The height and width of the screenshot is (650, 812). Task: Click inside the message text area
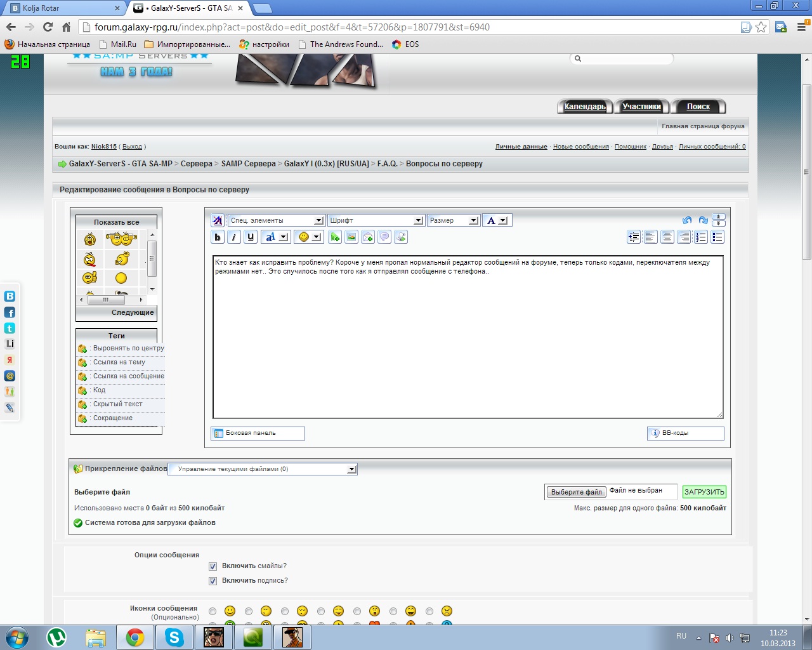click(x=468, y=336)
